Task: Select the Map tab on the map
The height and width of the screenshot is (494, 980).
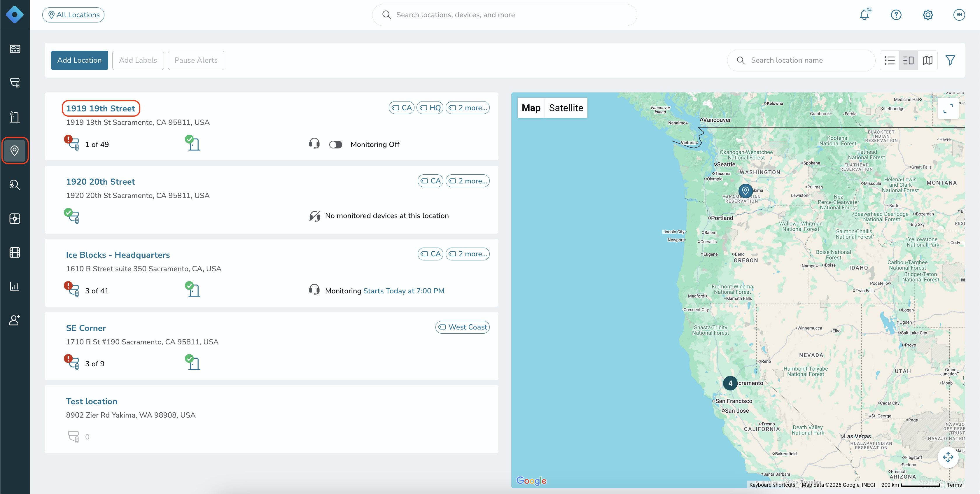Action: (x=531, y=108)
